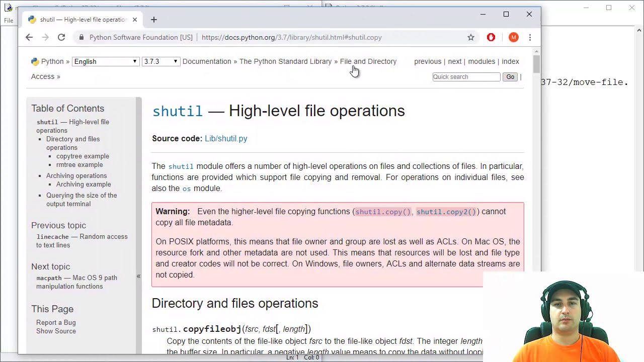Select the shutil High-level file operations tab
The width and height of the screenshot is (644, 362).
(x=84, y=20)
